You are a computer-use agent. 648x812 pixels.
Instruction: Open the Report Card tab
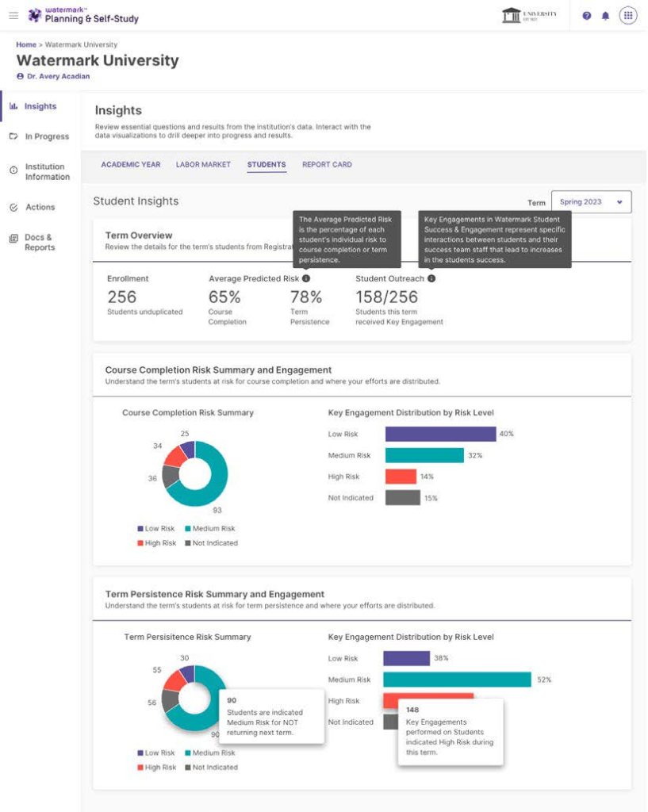pos(327,165)
